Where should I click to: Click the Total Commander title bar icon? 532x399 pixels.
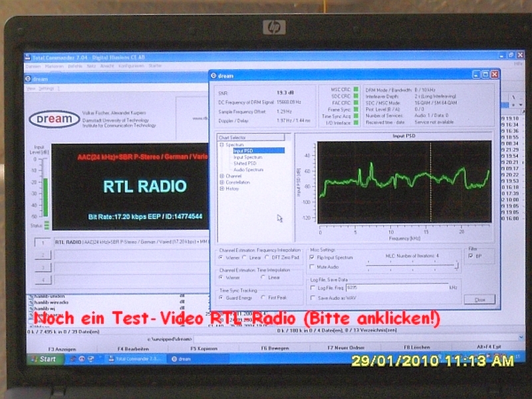pos(28,57)
